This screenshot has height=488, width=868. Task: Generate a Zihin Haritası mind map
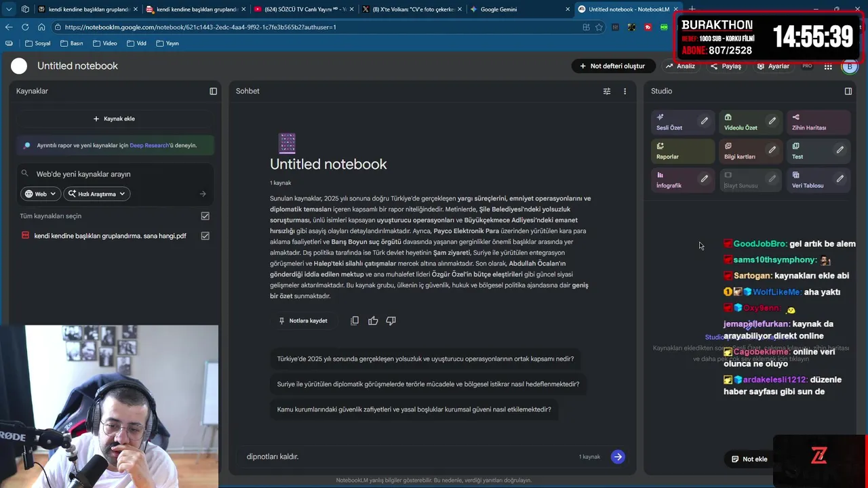coord(818,122)
